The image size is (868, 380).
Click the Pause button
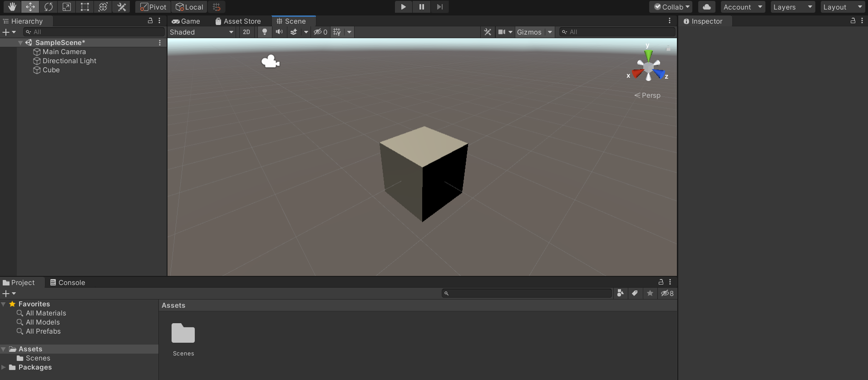422,7
